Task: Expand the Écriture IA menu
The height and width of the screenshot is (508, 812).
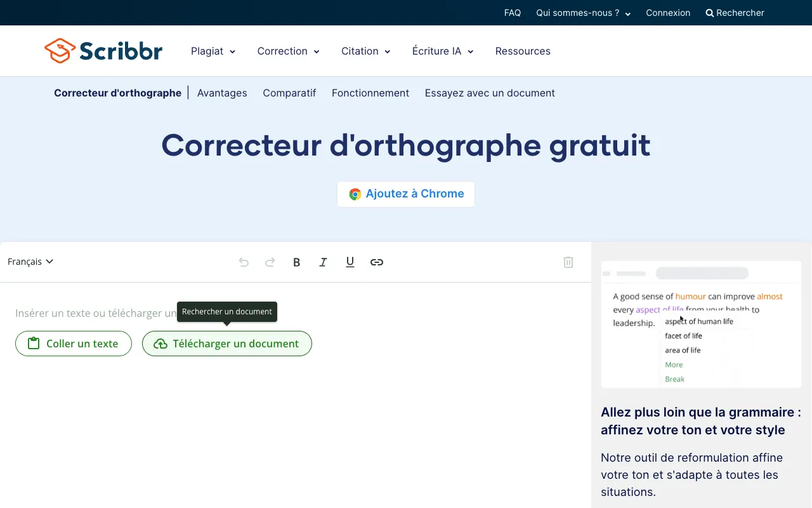Action: click(443, 51)
